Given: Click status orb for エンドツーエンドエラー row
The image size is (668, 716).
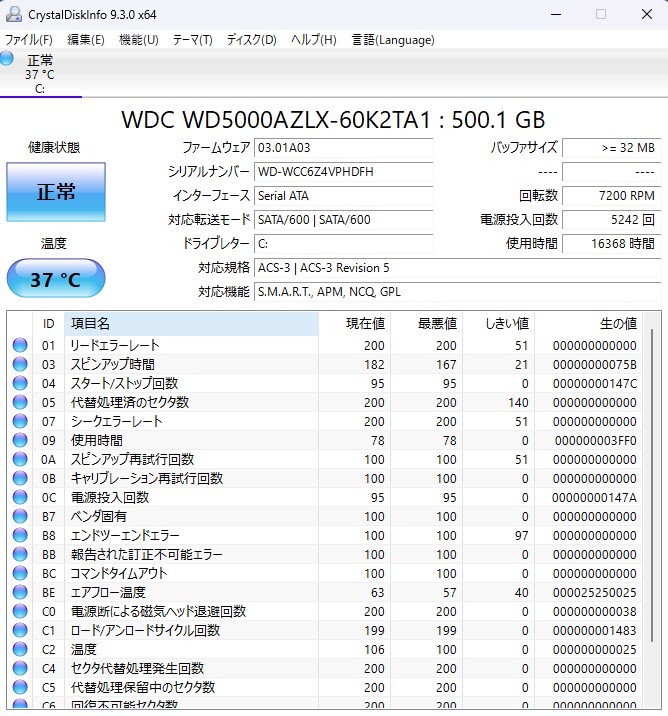Looking at the screenshot, I should click(x=20, y=535).
